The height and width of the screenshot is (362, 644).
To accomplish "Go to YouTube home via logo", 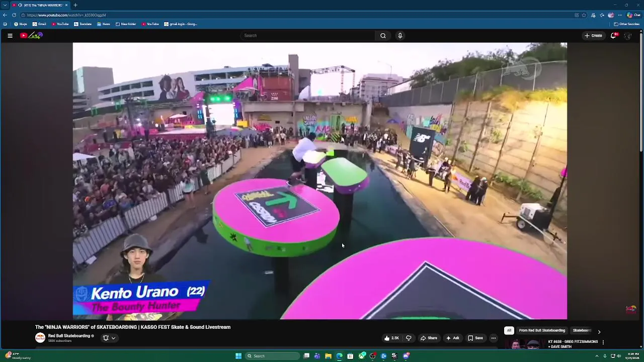I will pos(31,36).
